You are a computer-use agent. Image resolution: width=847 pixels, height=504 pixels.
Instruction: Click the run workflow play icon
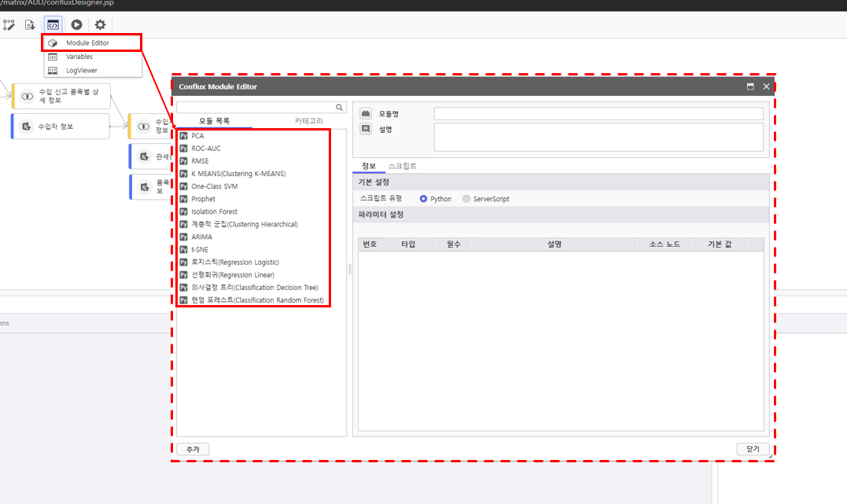76,25
